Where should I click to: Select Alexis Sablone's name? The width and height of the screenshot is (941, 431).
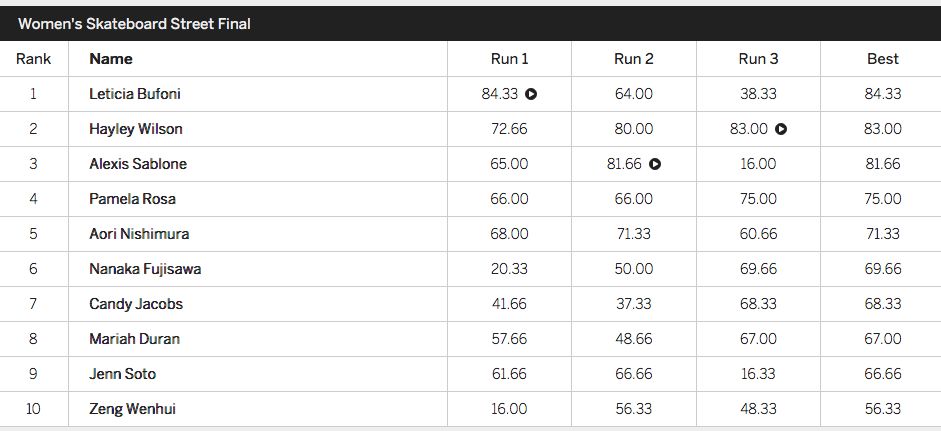coord(138,164)
